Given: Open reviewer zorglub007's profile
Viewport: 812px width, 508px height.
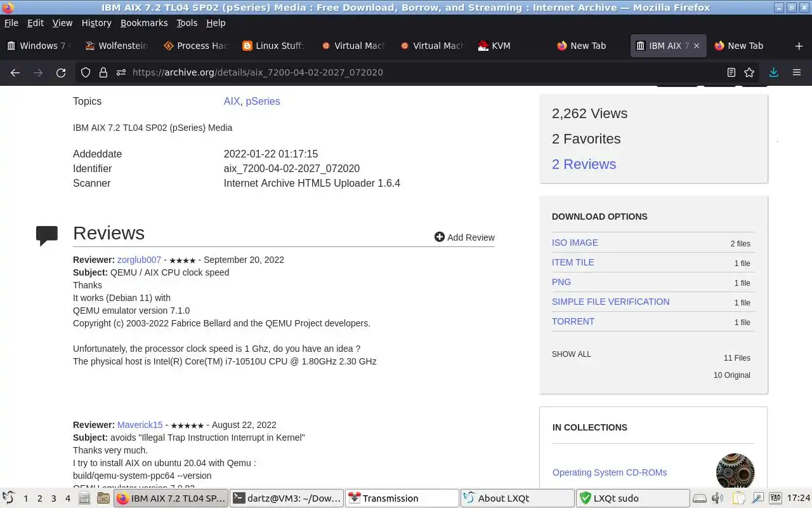Looking at the screenshot, I should point(139,260).
